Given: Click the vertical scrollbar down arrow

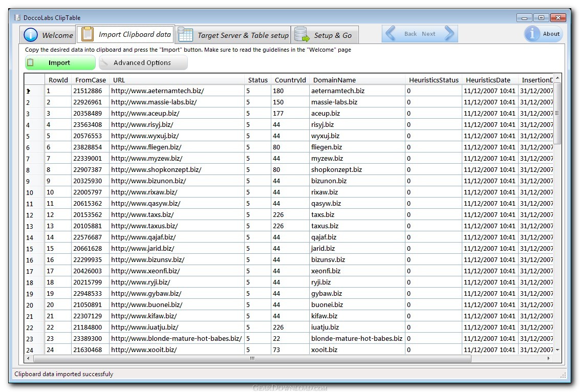Looking at the screenshot, I should tap(557, 350).
